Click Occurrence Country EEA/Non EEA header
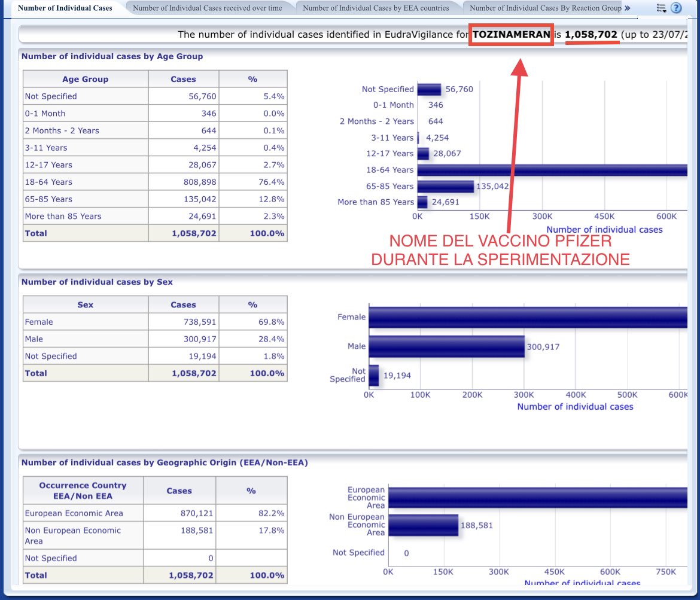Screen dimensions: 700x600 83,491
